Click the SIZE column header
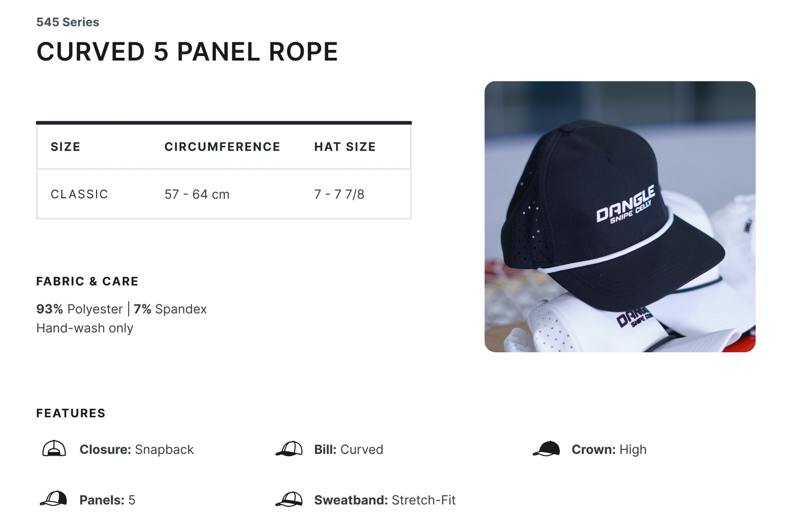The width and height of the screenshot is (809, 532). [x=65, y=147]
